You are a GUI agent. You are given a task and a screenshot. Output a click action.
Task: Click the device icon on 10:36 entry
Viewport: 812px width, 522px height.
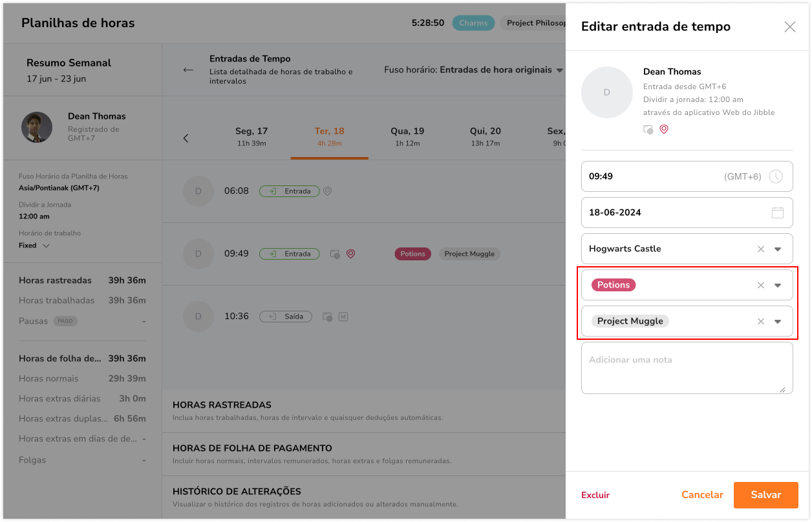(x=328, y=317)
